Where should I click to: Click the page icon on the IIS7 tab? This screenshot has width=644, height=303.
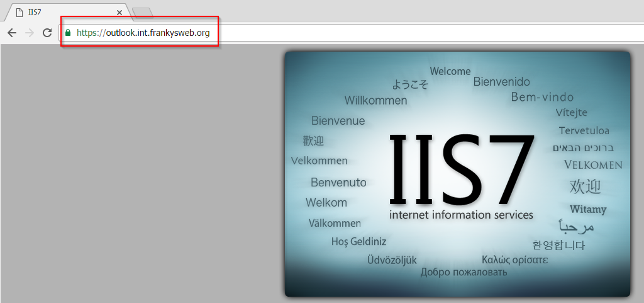tap(19, 13)
